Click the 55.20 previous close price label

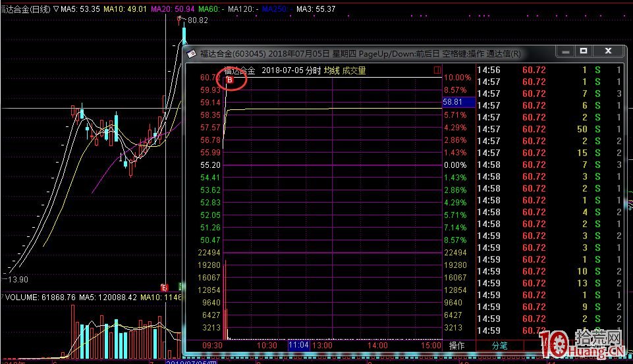210,165
